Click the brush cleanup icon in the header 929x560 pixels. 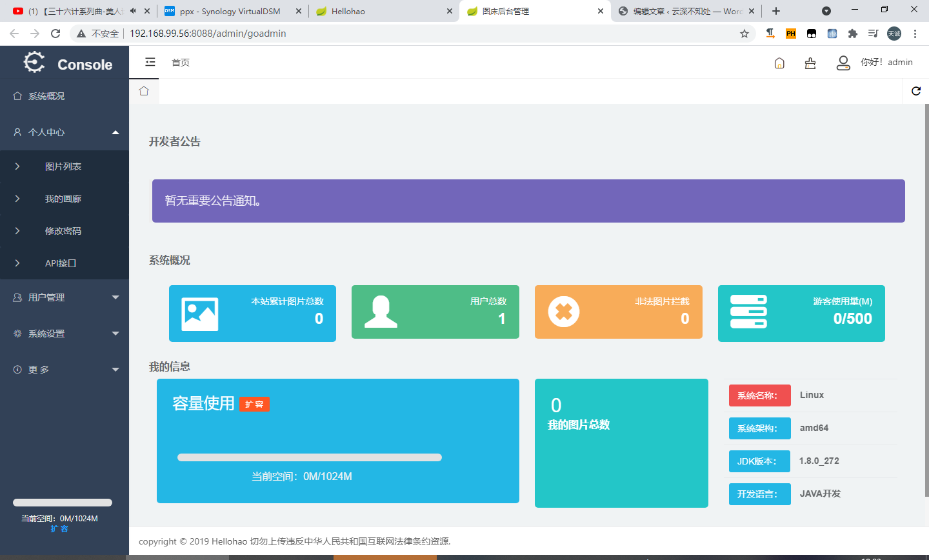tap(810, 62)
